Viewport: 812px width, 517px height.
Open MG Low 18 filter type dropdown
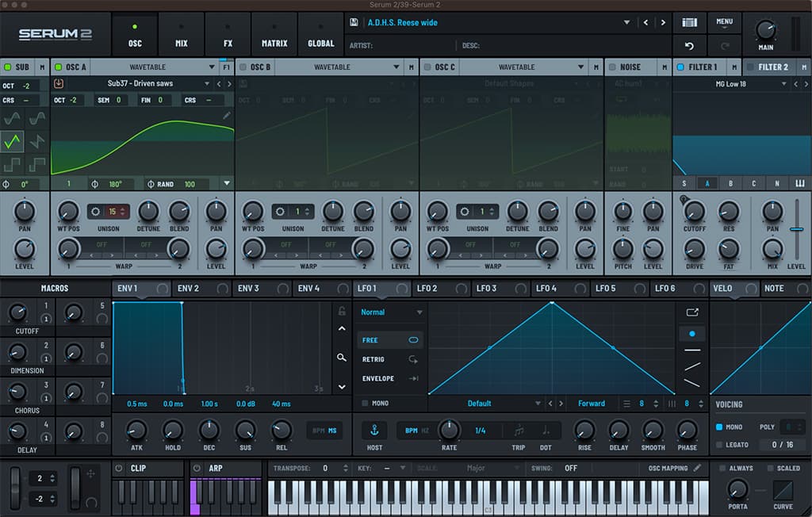click(783, 84)
